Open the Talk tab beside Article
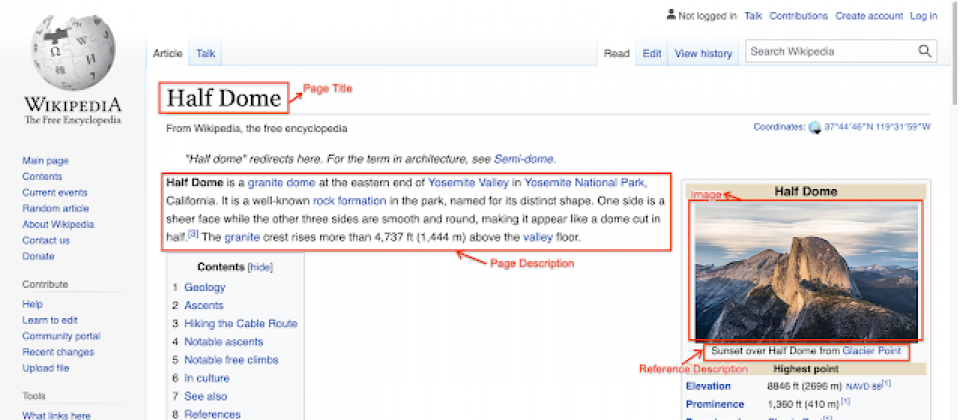The image size is (960, 420). pos(205,53)
